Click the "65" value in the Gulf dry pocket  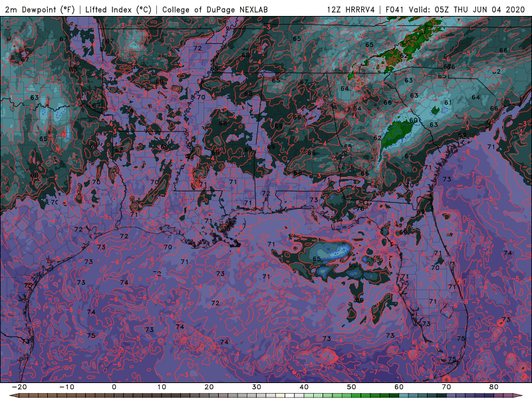[x=317, y=259]
